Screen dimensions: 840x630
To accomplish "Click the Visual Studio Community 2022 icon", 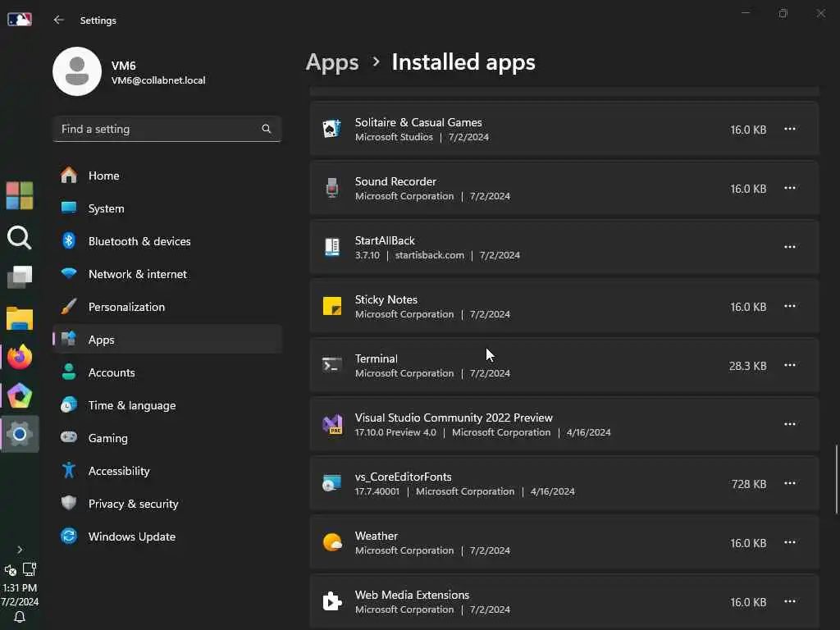I will (x=331, y=424).
